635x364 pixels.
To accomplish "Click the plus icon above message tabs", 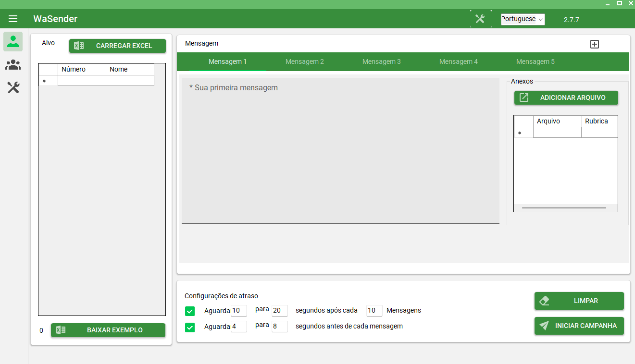I will [x=595, y=44].
